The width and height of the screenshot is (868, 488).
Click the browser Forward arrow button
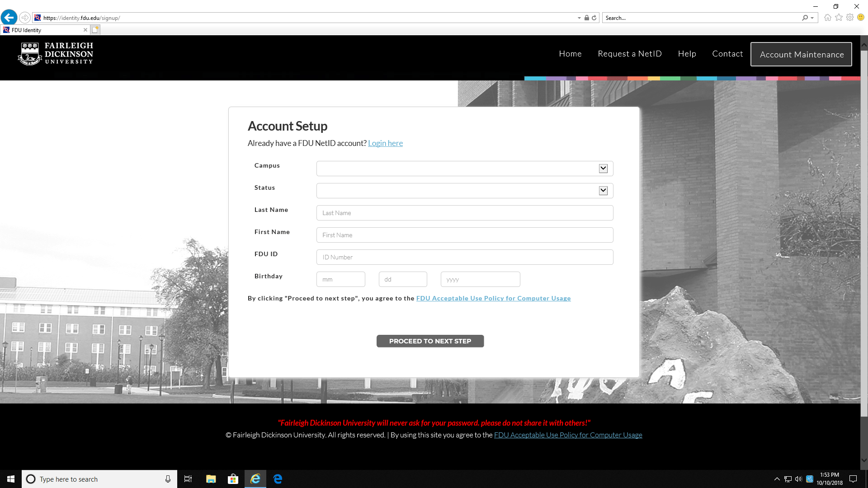coord(25,18)
